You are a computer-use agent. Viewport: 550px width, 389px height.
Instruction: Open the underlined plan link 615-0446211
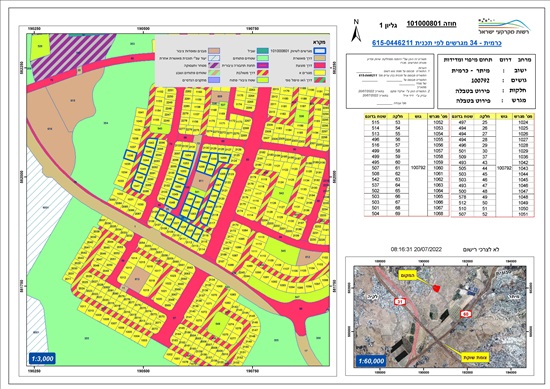coord(437,43)
